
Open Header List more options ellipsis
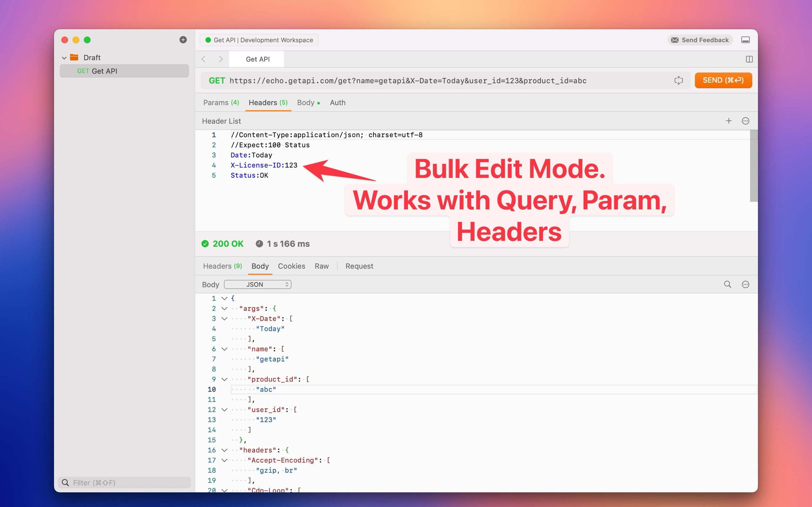click(745, 121)
